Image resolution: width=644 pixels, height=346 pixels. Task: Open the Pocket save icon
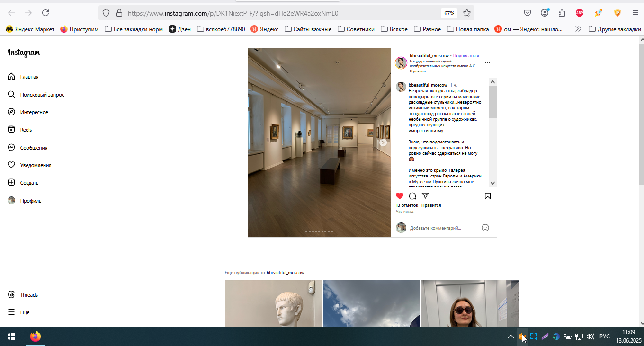pos(527,13)
